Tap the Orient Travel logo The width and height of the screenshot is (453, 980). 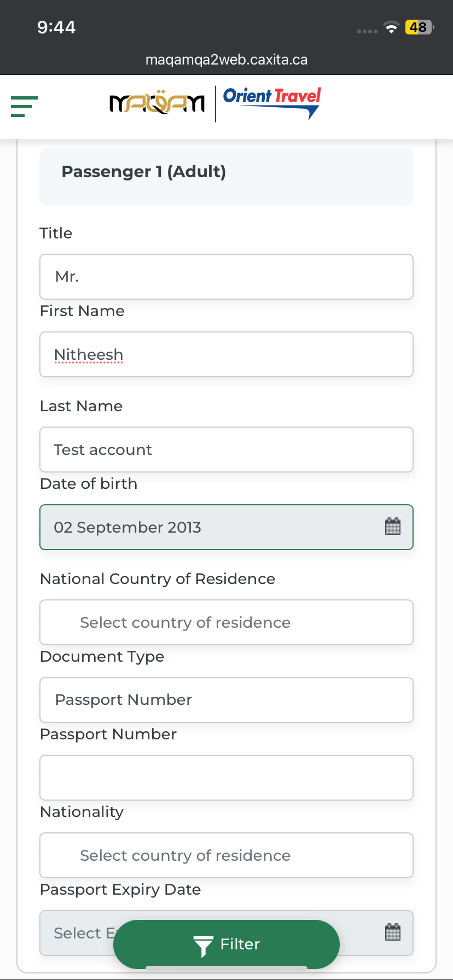[272, 102]
